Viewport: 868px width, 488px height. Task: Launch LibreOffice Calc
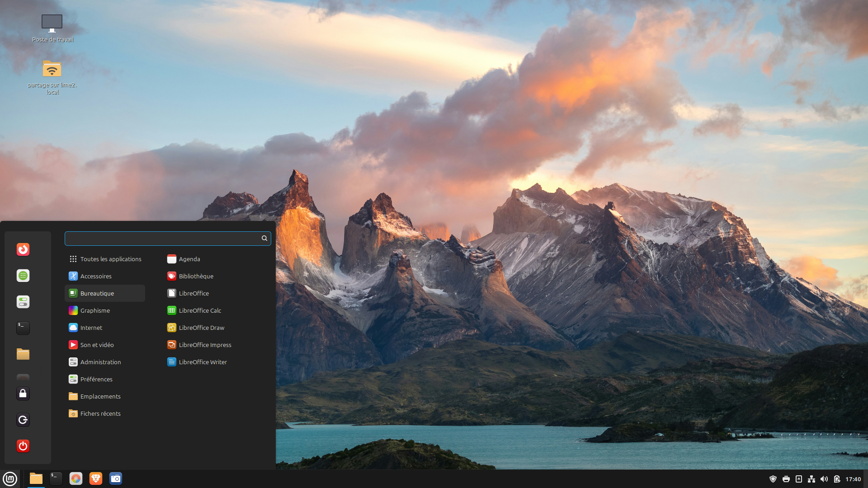point(200,310)
